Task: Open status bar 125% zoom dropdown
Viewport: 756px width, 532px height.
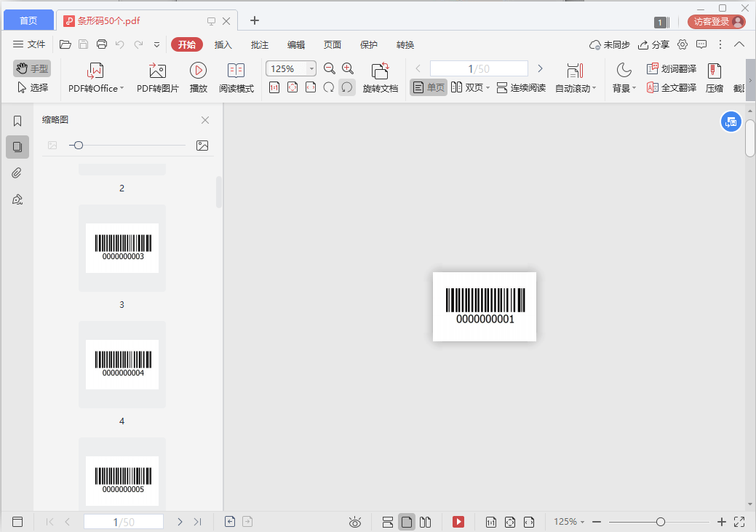Action: point(569,521)
